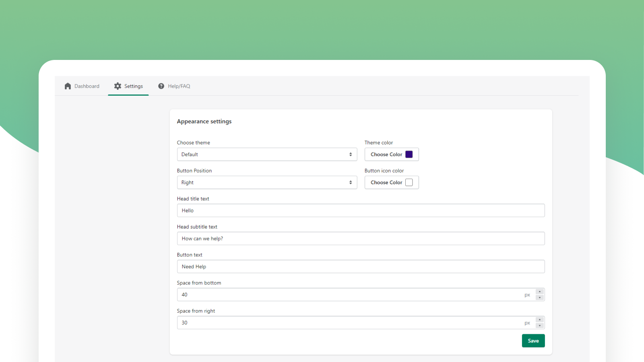Screen dimensions: 644x362
Task: Decrease Space from right using its stepper arrow
Action: [x=539, y=325]
